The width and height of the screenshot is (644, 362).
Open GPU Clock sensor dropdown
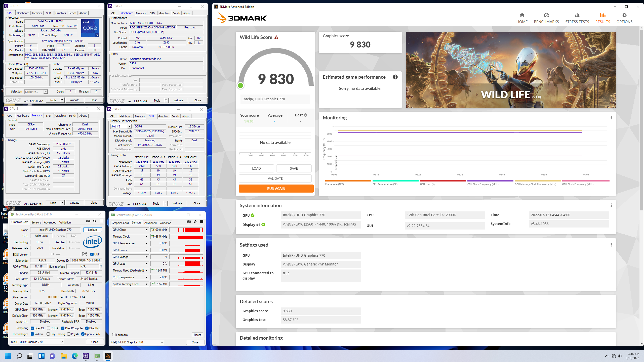pos(146,230)
